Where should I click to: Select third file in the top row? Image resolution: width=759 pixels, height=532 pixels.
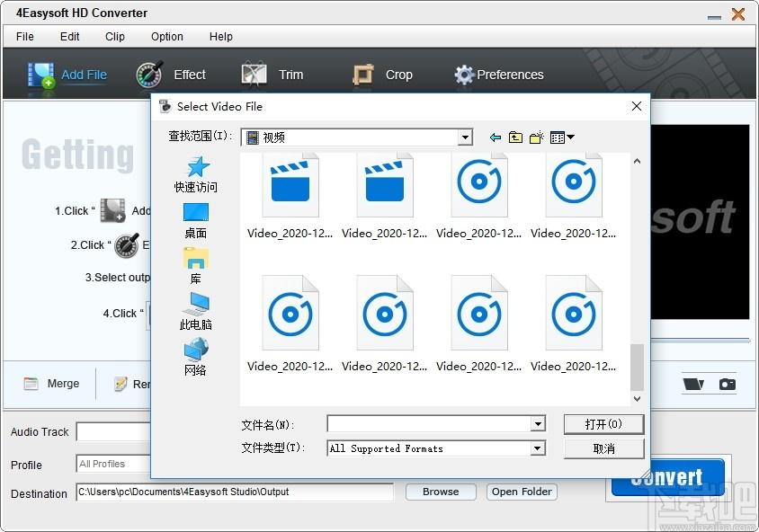click(x=478, y=196)
